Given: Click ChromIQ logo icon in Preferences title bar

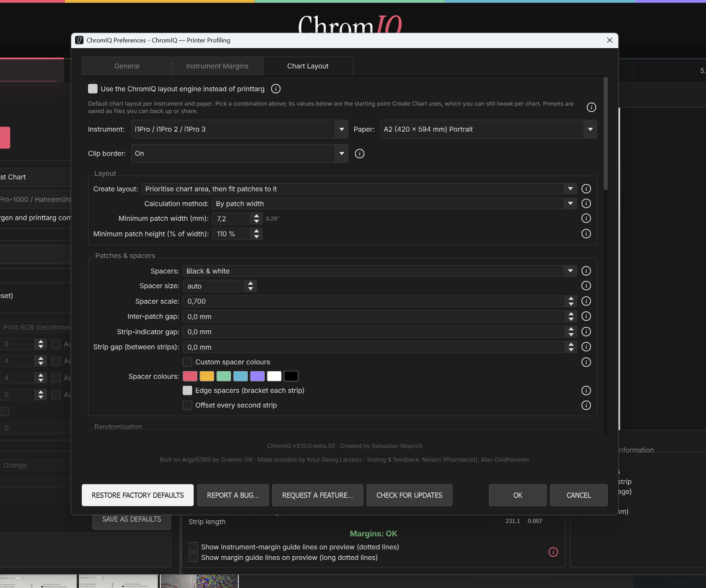Looking at the screenshot, I should tap(79, 40).
